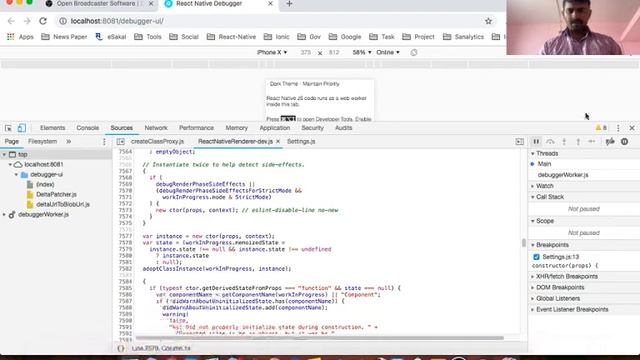Click the hide debugger sidebar icon
The width and height of the screenshot is (640, 360).
pos(520,142)
